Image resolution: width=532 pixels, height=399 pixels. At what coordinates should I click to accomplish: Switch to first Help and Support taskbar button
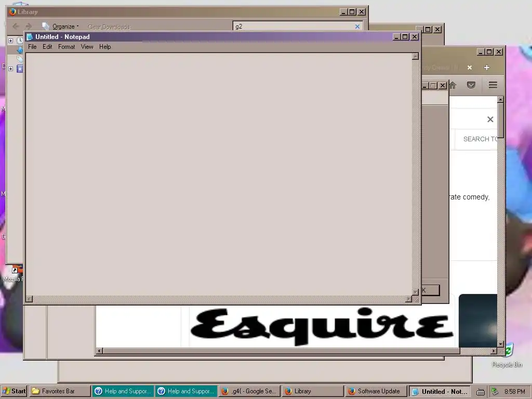click(124, 391)
